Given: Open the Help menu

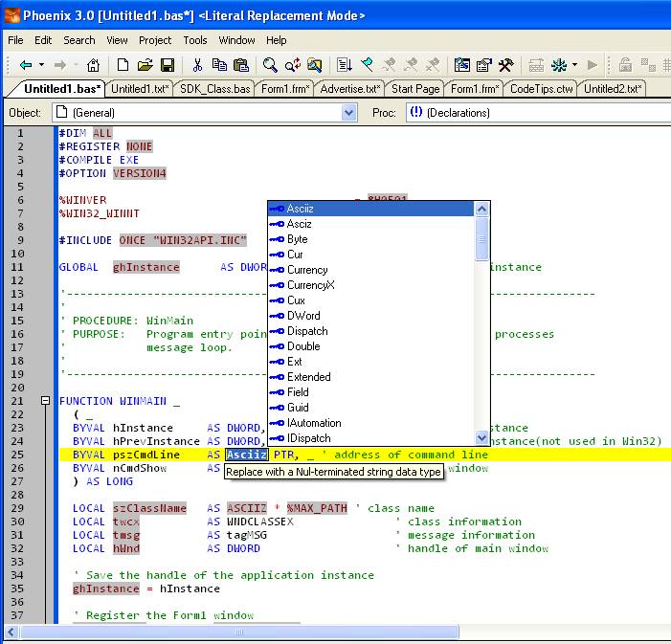Looking at the screenshot, I should pyautogui.click(x=277, y=40).
